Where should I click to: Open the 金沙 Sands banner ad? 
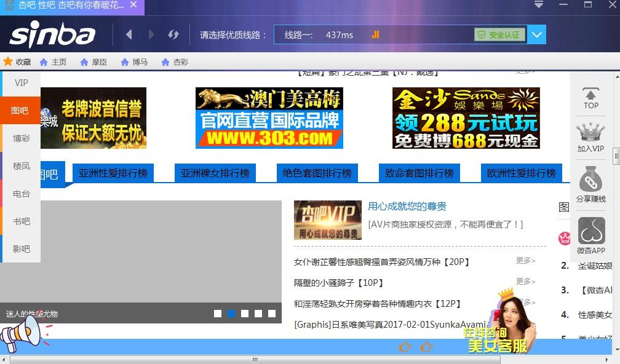pos(466,118)
